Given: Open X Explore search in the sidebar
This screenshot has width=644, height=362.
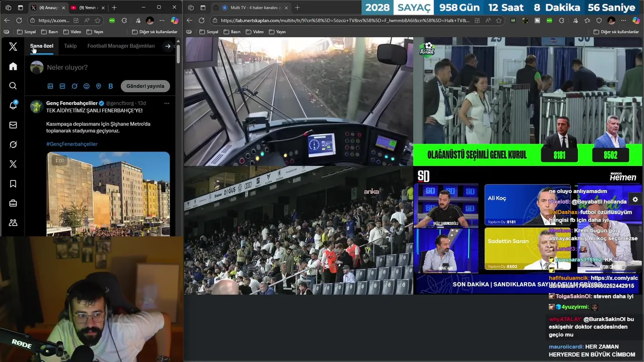Looking at the screenshot, I should click(13, 86).
